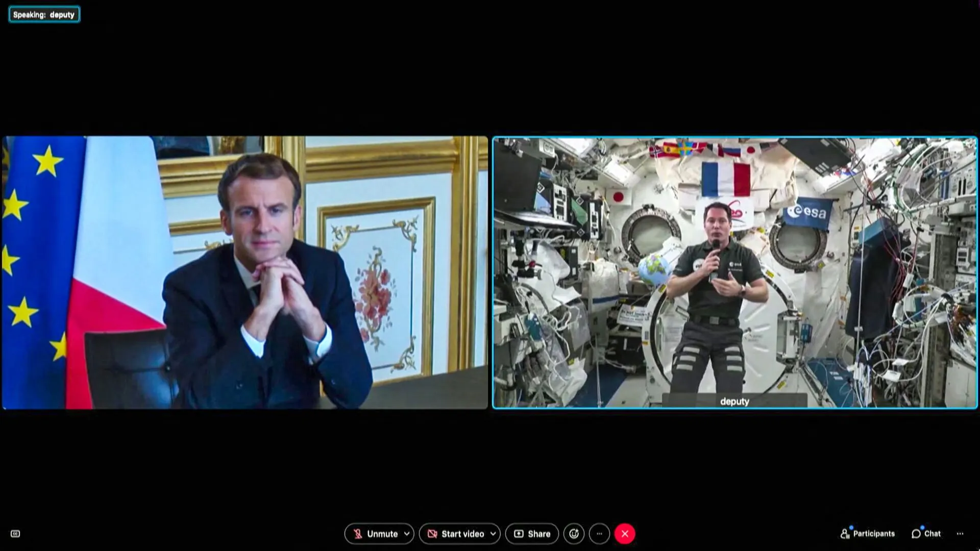
Task: Expand audio options arrow beside Unmute
Action: tap(407, 534)
